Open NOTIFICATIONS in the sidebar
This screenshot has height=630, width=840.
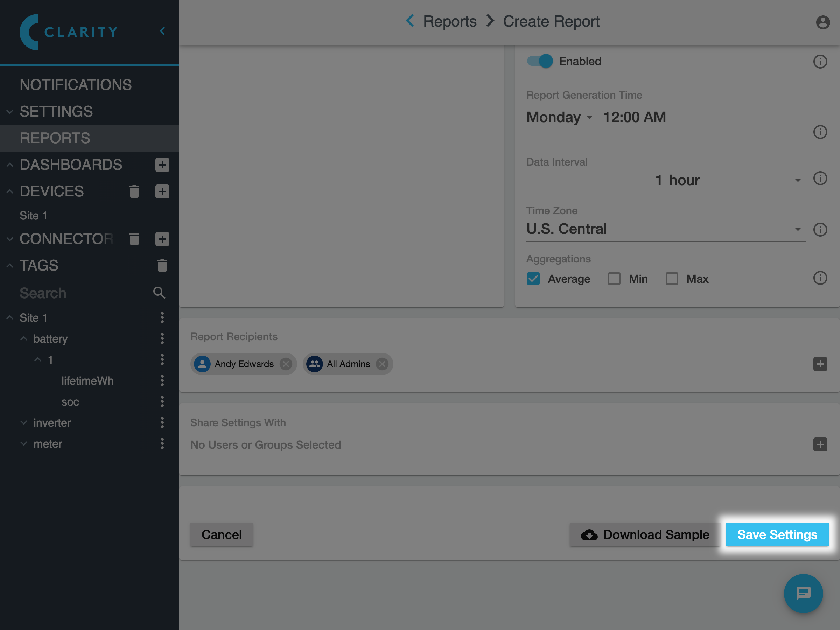click(76, 85)
